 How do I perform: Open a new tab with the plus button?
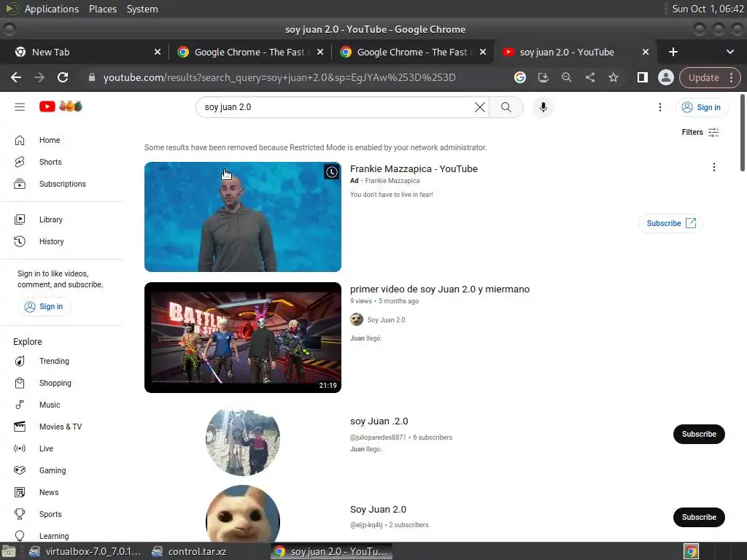(673, 52)
